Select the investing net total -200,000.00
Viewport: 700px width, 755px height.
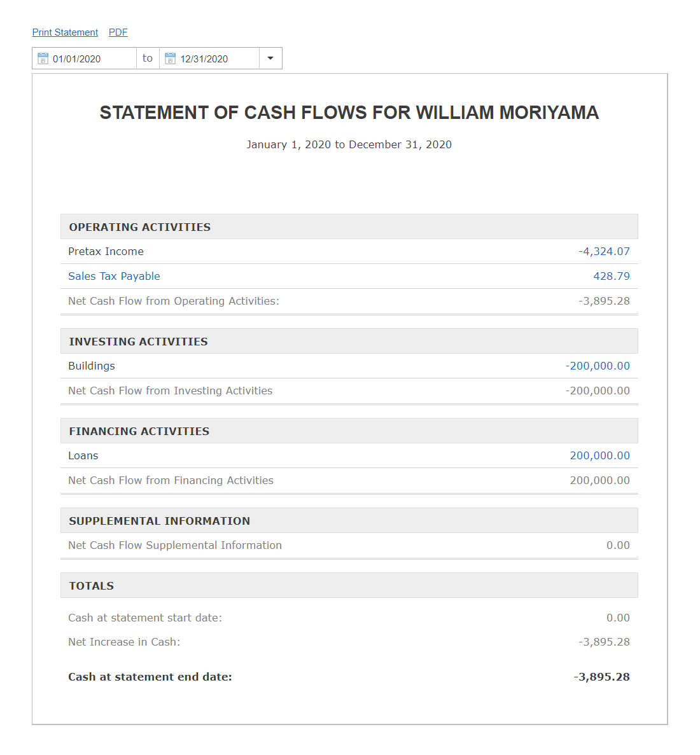[598, 391]
